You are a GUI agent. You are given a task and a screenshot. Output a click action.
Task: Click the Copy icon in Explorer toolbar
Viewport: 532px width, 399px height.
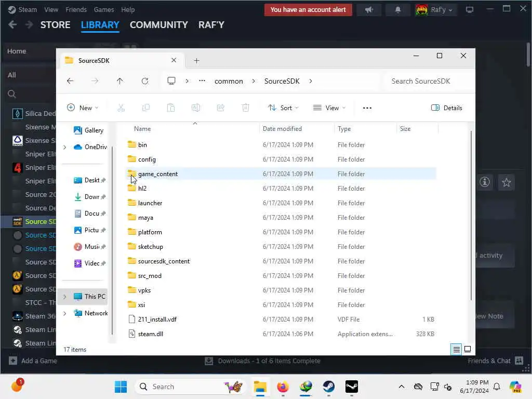146,108
